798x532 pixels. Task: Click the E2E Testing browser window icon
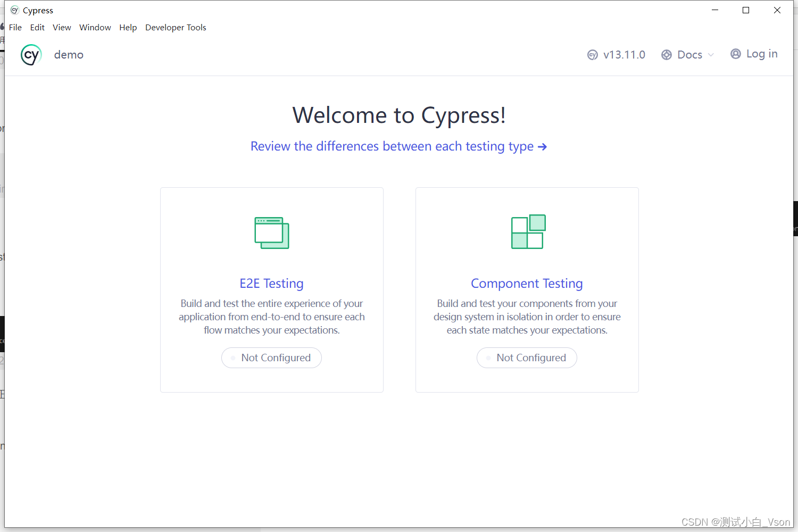tap(271, 232)
